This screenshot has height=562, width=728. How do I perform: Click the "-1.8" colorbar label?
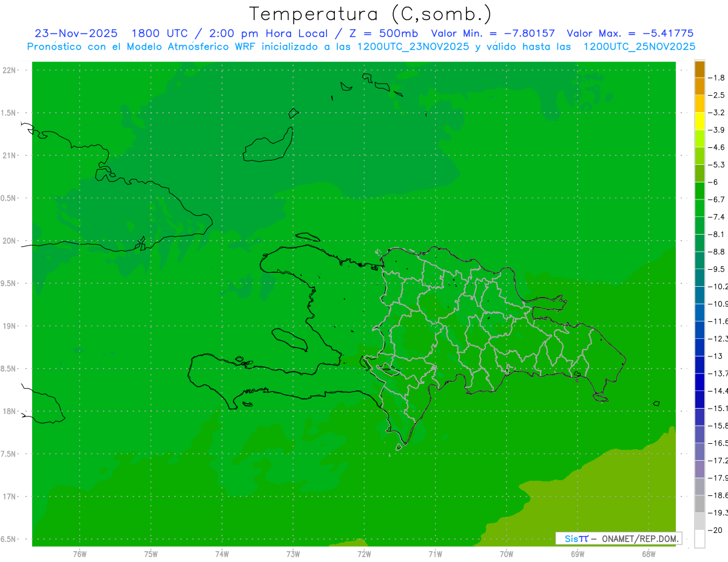(x=716, y=78)
